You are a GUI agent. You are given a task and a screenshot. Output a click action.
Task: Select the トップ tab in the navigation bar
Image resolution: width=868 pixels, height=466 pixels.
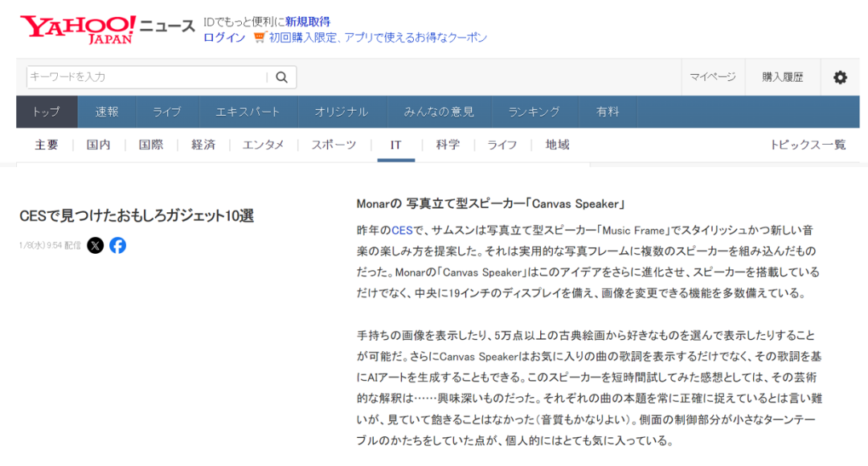click(45, 112)
